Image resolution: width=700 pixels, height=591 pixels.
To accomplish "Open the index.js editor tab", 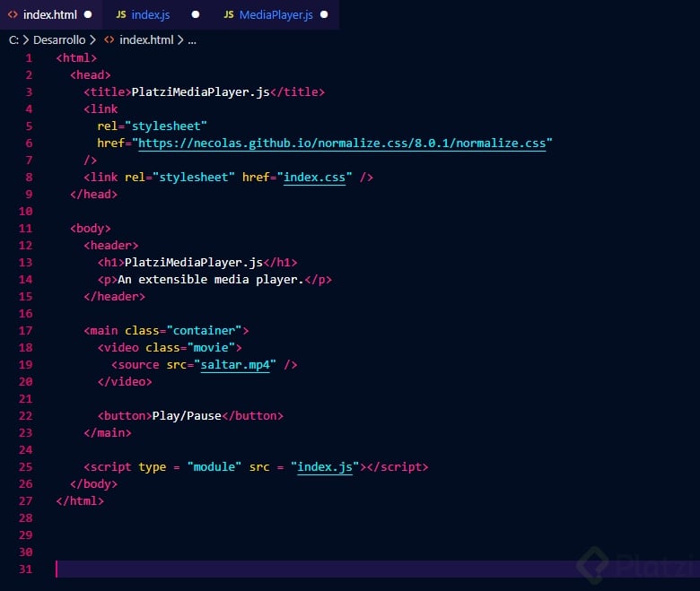I will (151, 14).
